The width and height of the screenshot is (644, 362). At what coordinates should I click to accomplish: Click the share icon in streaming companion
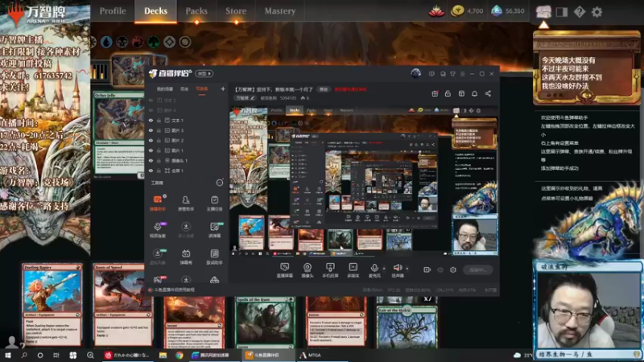point(488,93)
